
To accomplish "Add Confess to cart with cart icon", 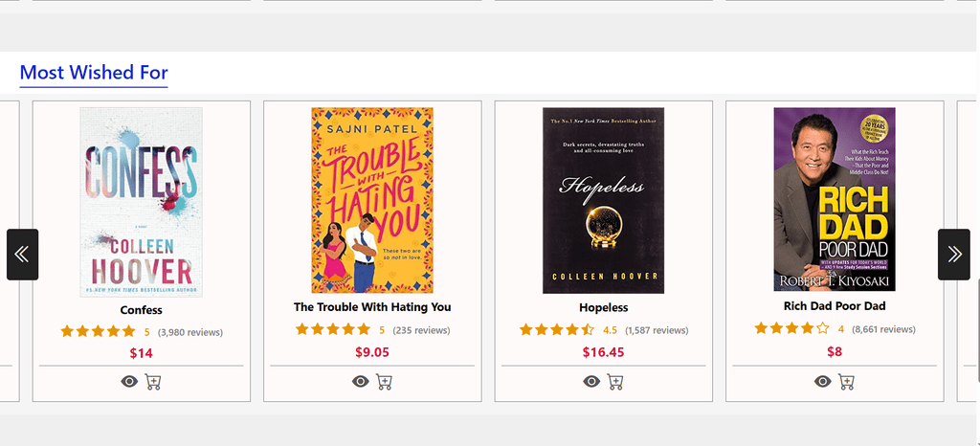I will 153,381.
